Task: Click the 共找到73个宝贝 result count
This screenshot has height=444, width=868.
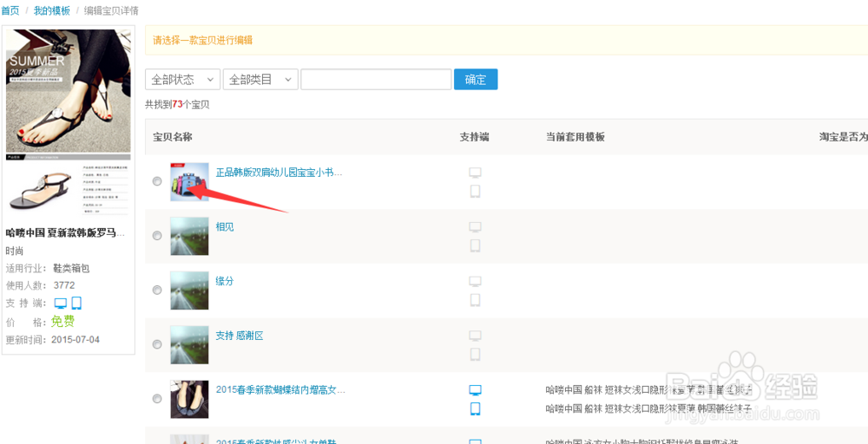Action: click(x=177, y=104)
